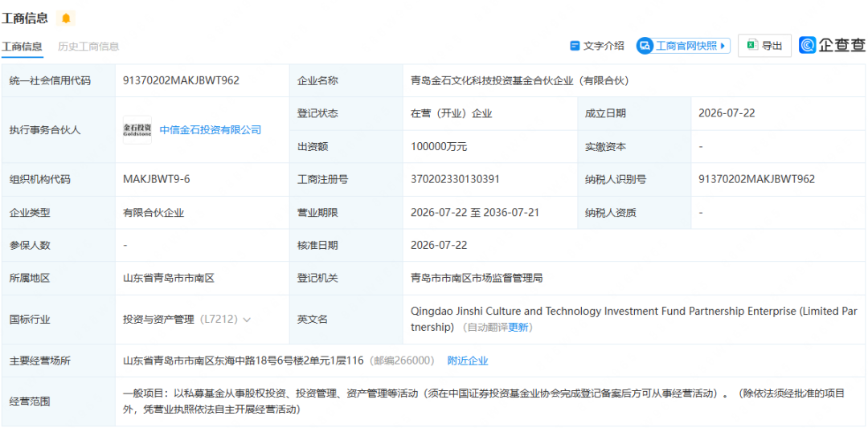The image size is (868, 428).
Task: Select the English name Qingdao Jinshi Culture text
Action: 633,319
